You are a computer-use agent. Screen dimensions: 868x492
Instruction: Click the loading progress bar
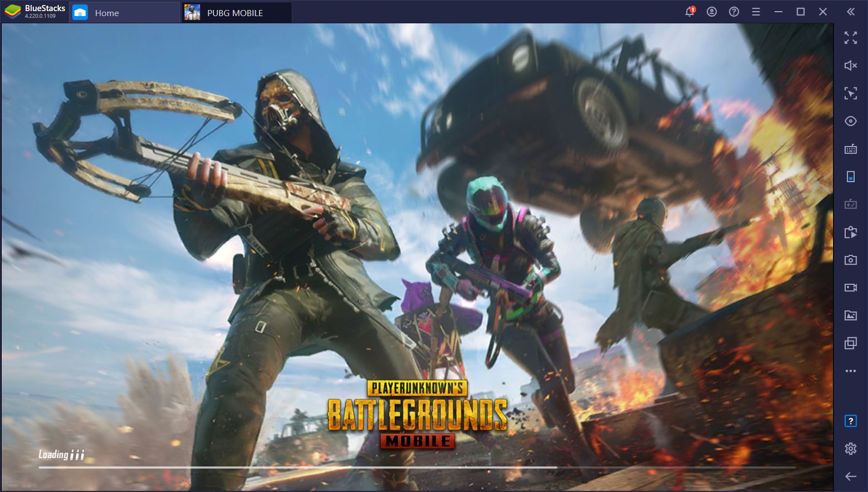tap(417, 468)
